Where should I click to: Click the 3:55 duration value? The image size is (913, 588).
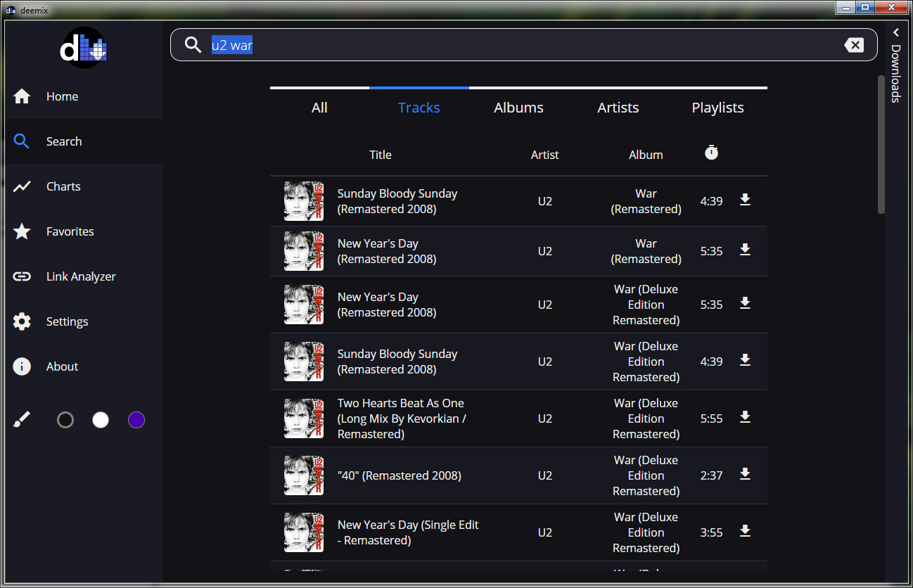click(712, 532)
